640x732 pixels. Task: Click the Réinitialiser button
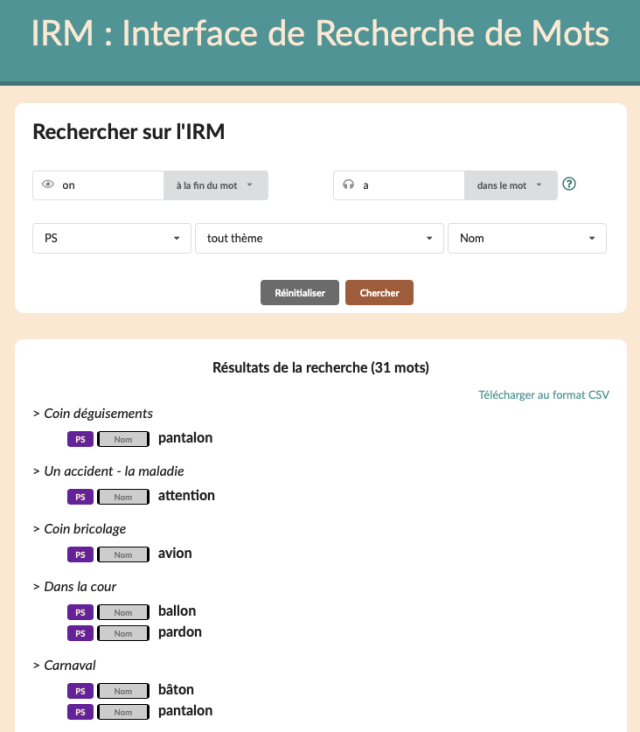300,293
